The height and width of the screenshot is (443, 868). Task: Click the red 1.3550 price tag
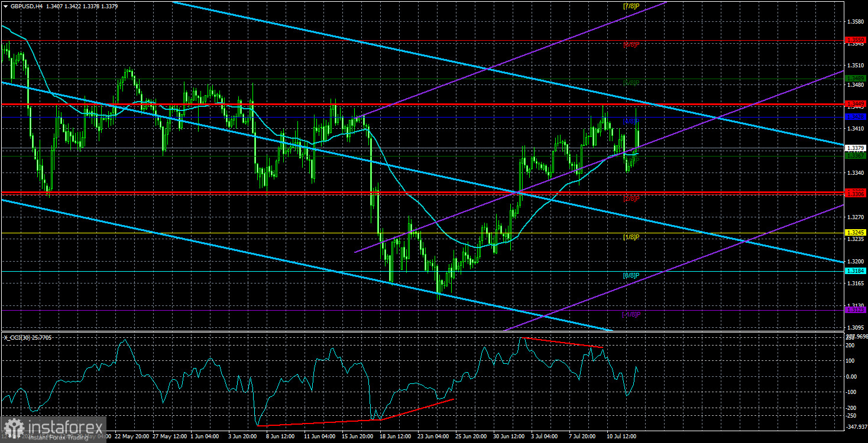[x=855, y=40]
